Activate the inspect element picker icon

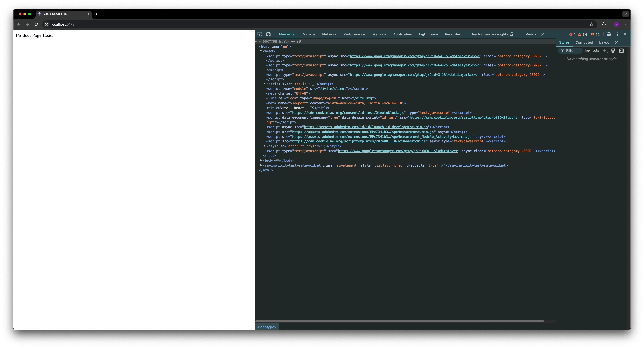tap(260, 34)
